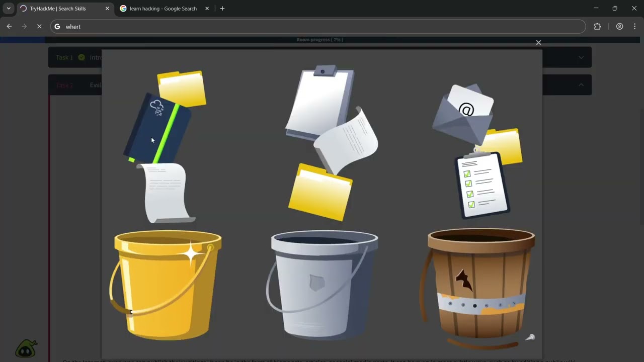Click the "Room progress ( 7% )" text
This screenshot has height=362, width=644.
tap(320, 40)
